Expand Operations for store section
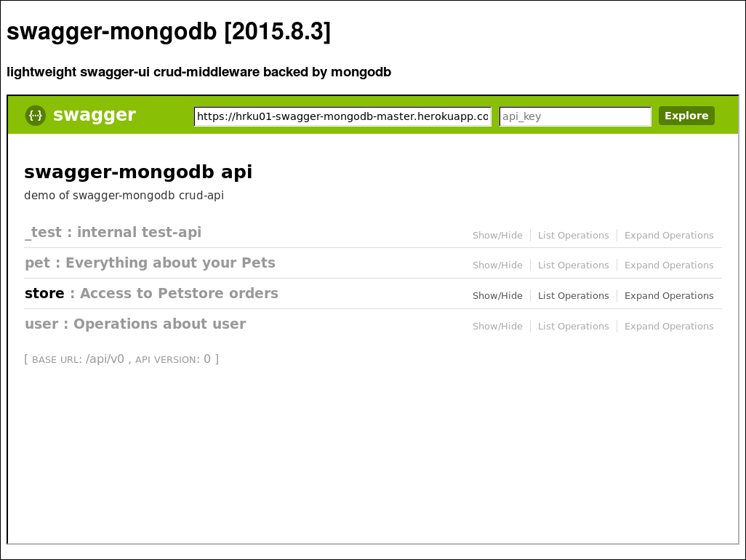This screenshot has height=560, width=746. tap(669, 295)
